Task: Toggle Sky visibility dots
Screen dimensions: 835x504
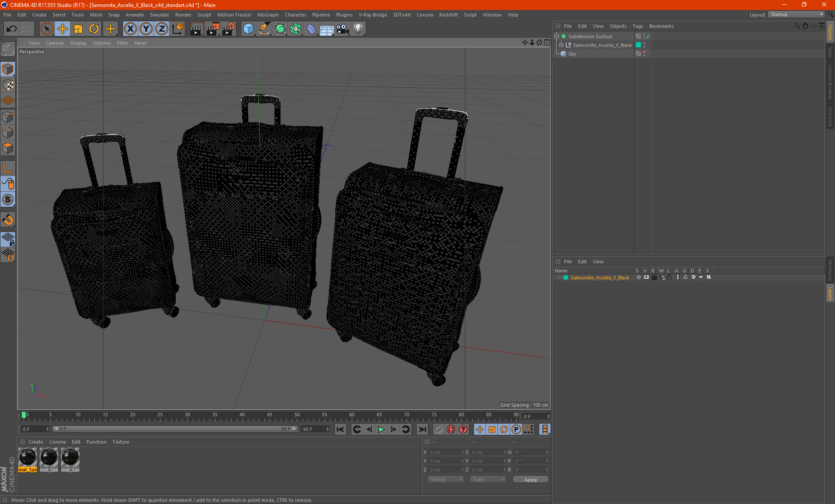Action: [645, 54]
